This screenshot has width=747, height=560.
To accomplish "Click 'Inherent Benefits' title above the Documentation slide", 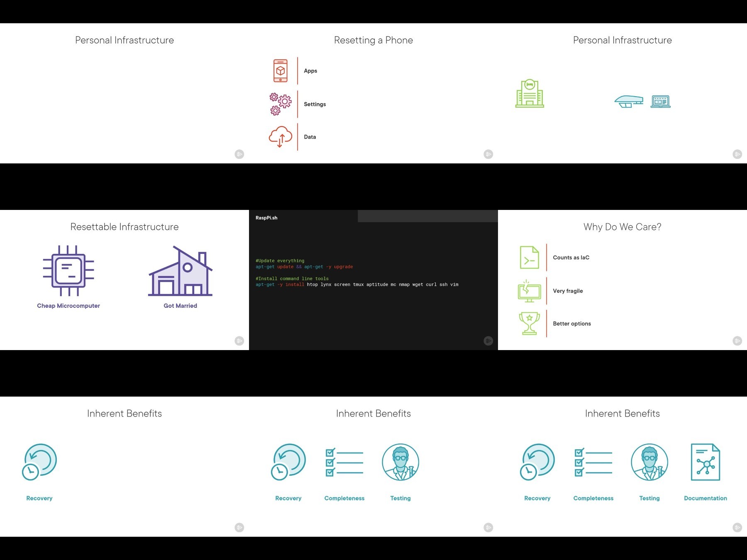I will click(622, 414).
